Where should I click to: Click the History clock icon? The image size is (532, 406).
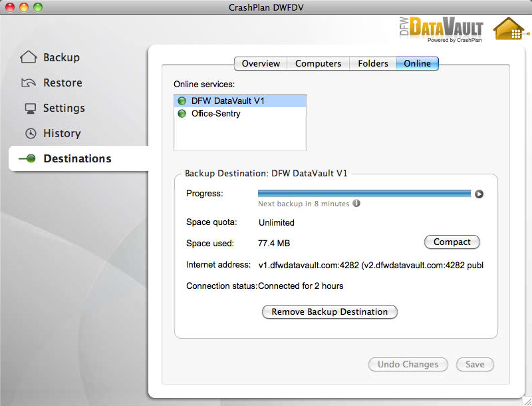(x=31, y=133)
